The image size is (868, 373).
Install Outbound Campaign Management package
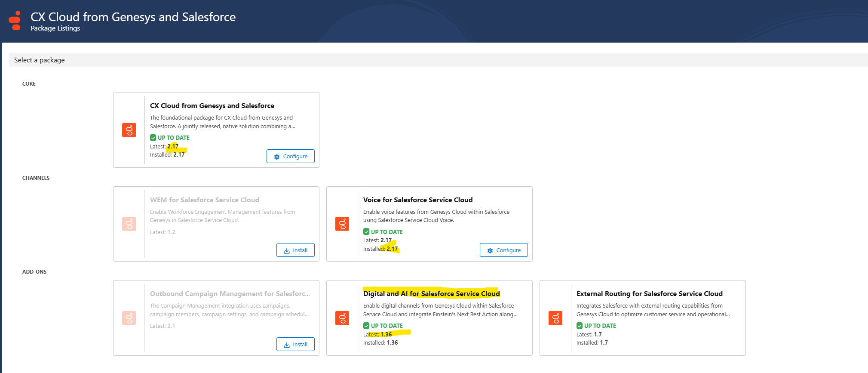(x=295, y=345)
